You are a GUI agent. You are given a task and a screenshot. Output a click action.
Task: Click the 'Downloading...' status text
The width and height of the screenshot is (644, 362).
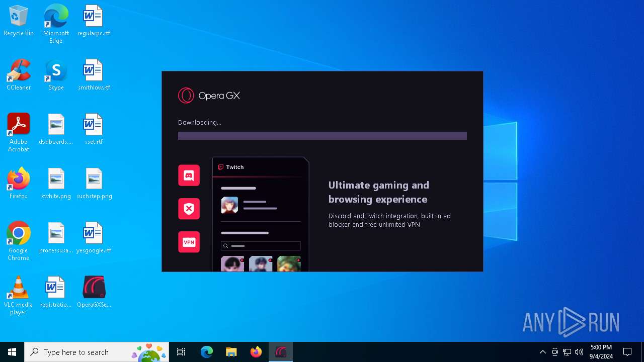click(x=200, y=122)
